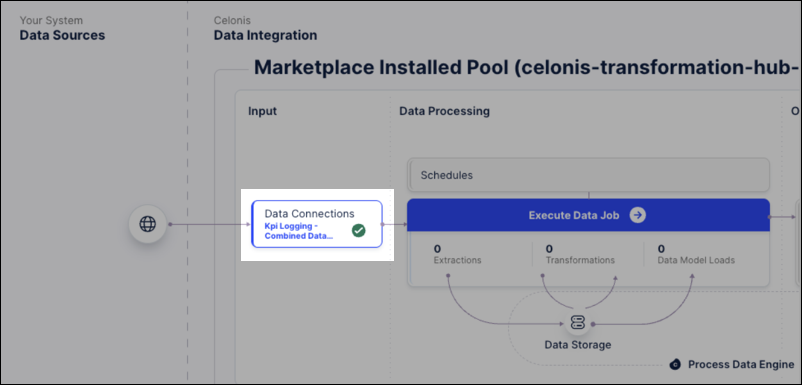
Task: Open Kpi Logging - Combined Data link
Action: pyautogui.click(x=298, y=231)
